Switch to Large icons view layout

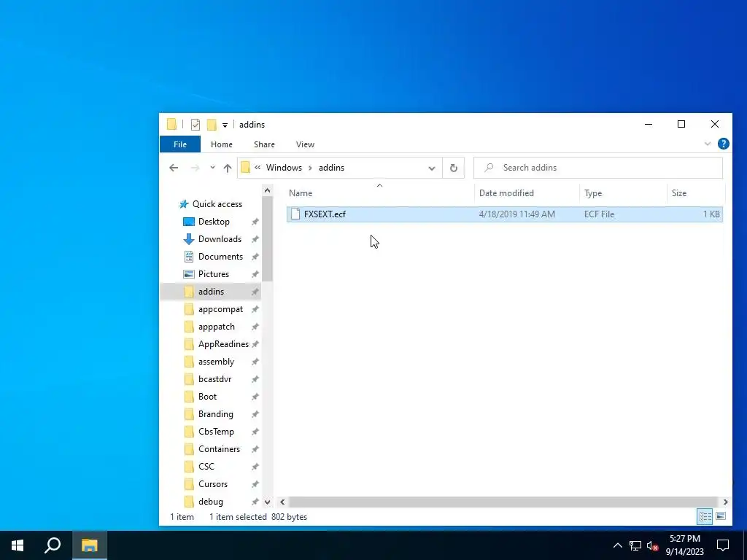pyautogui.click(x=721, y=517)
